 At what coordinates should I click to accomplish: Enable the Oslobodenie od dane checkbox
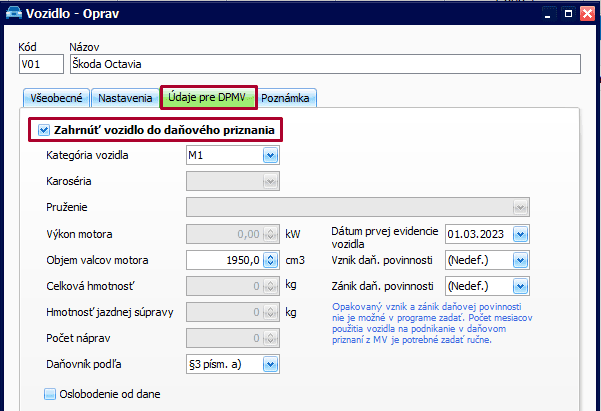pos(52,394)
